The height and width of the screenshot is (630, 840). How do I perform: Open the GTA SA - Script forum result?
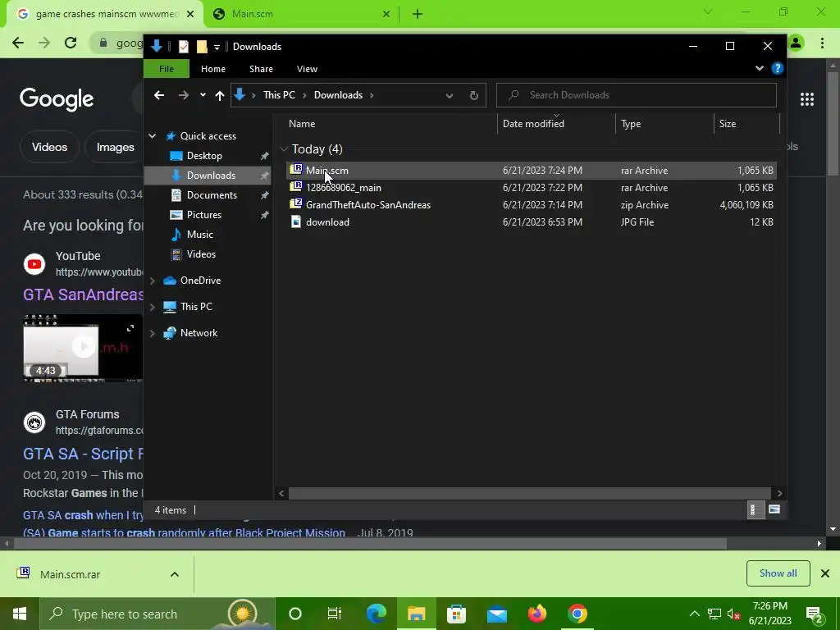click(83, 454)
